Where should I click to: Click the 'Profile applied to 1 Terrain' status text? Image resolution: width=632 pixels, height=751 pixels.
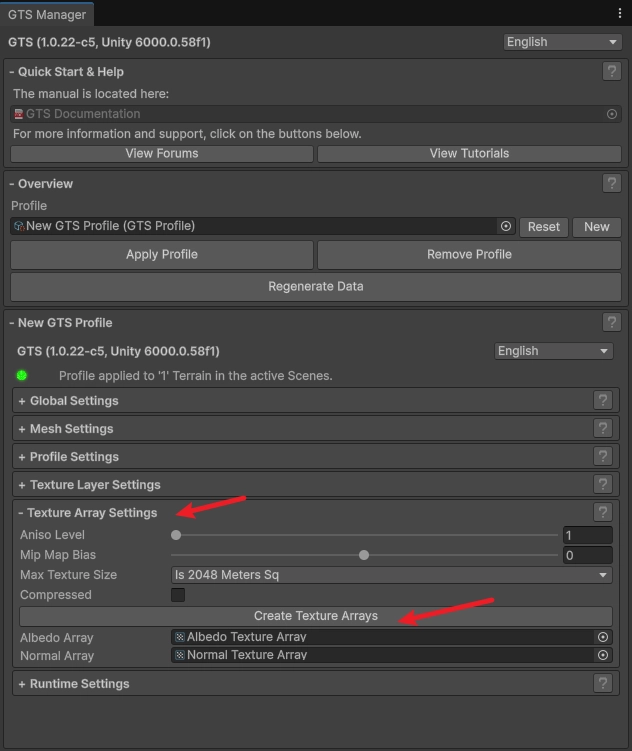[195, 376]
